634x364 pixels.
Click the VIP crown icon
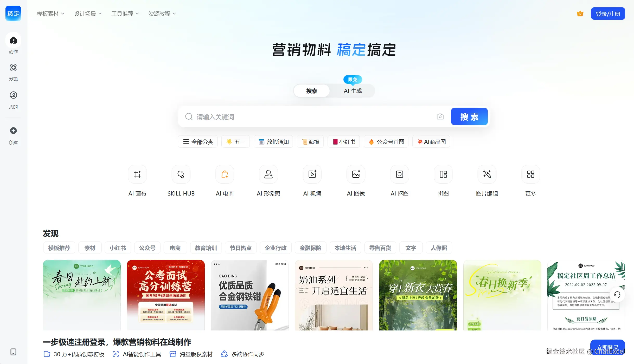point(580,14)
